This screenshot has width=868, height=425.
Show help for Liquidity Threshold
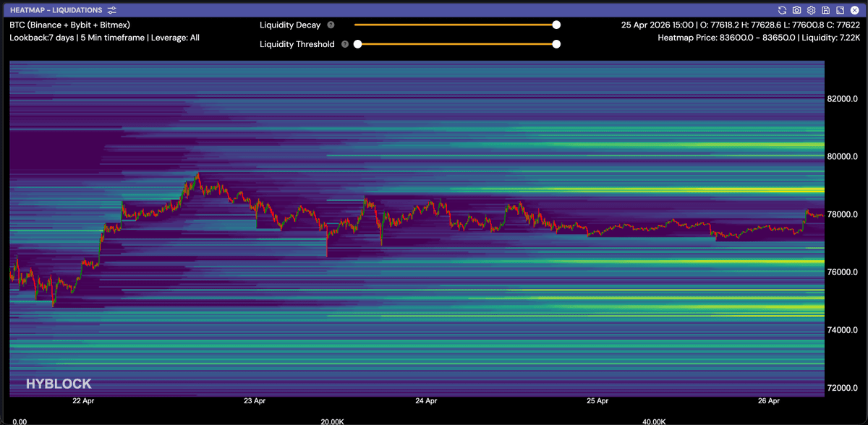pyautogui.click(x=345, y=44)
